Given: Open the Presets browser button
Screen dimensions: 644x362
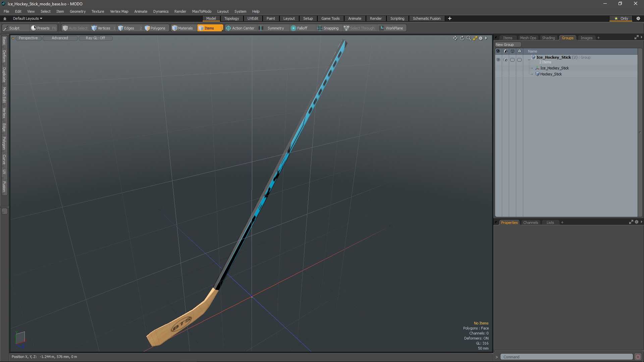Looking at the screenshot, I should click(43, 28).
